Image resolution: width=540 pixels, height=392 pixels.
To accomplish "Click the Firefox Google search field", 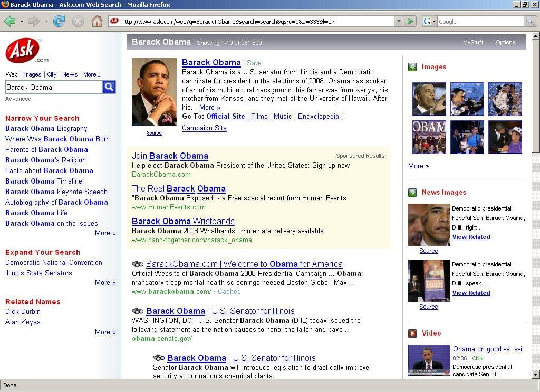I will [x=480, y=21].
